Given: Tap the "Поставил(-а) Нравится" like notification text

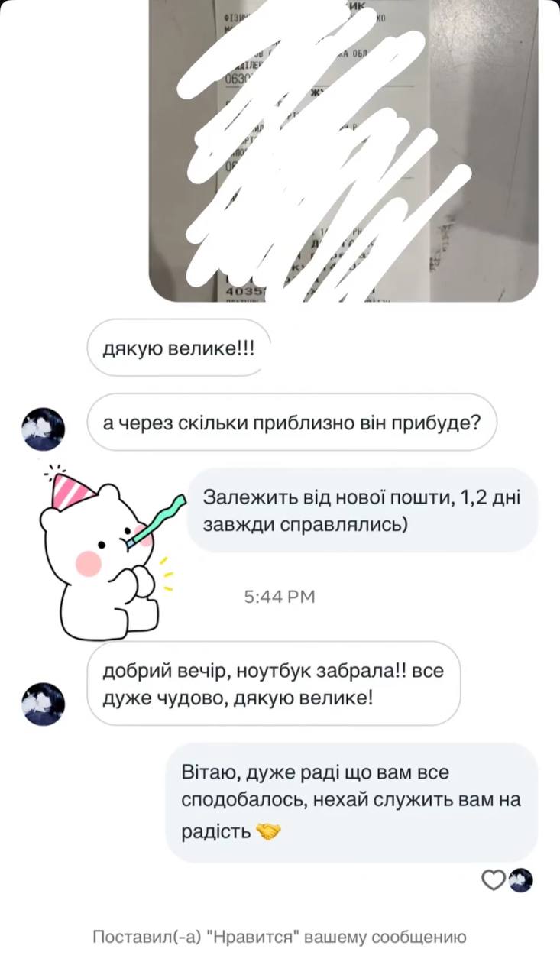Looking at the screenshot, I should (280, 937).
